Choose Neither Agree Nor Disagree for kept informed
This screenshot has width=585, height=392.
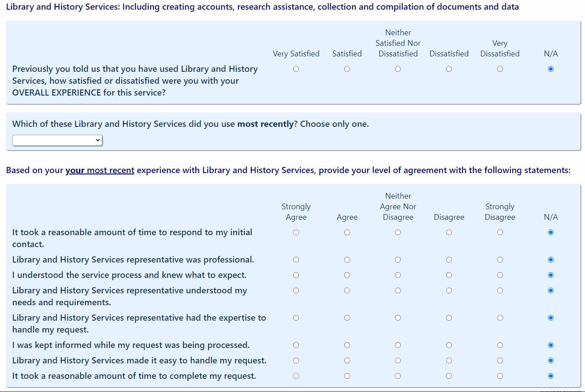click(x=398, y=345)
